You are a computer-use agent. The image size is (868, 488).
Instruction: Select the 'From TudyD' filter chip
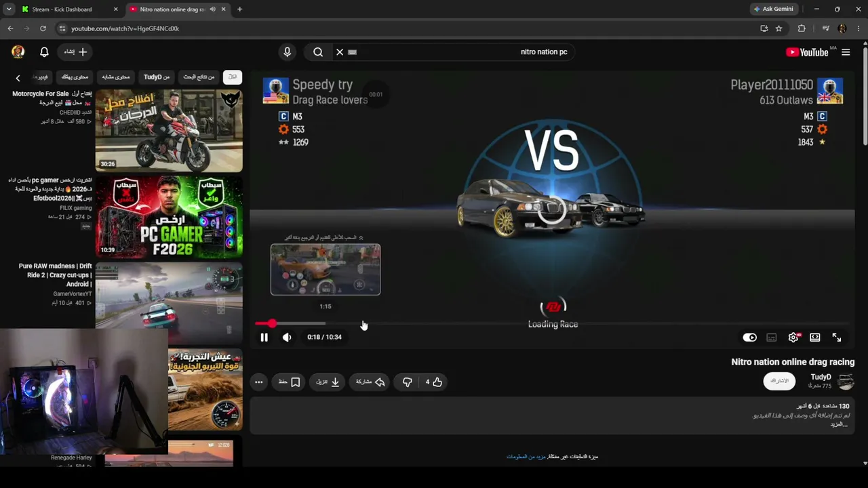(x=157, y=77)
